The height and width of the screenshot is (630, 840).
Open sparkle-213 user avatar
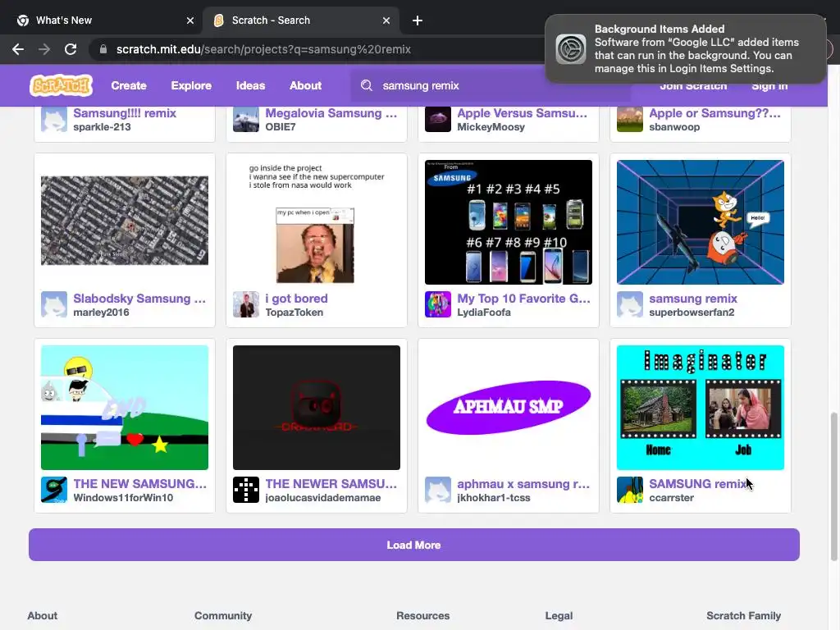click(x=54, y=119)
